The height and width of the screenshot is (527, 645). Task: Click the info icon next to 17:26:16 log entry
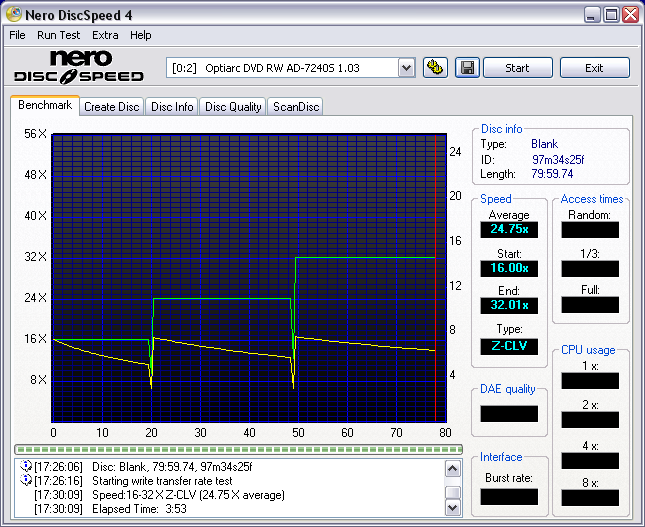click(26, 480)
